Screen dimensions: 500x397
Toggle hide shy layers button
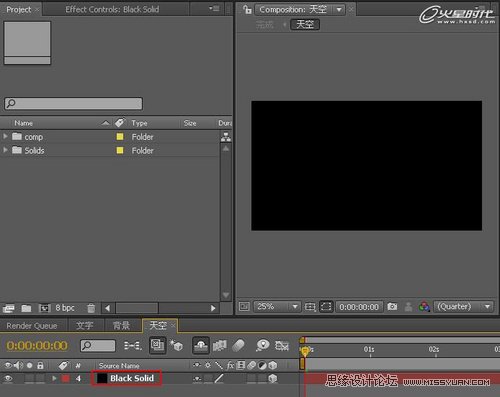coord(201,346)
